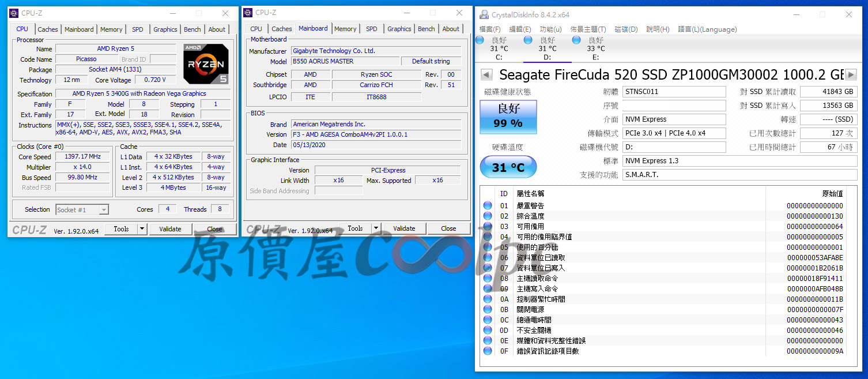Open the 磁碟(D) menu
This screenshot has height=379, width=868.
(x=626, y=29)
